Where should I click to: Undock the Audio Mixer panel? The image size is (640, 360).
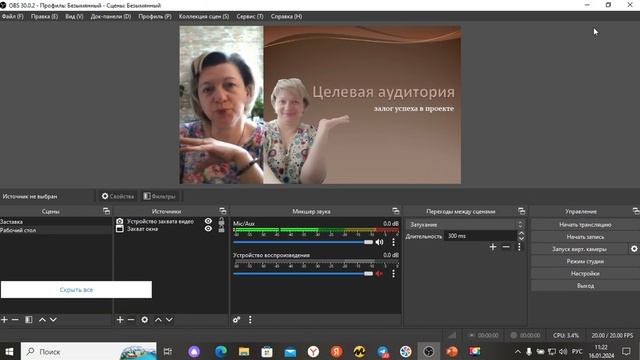coord(396,211)
